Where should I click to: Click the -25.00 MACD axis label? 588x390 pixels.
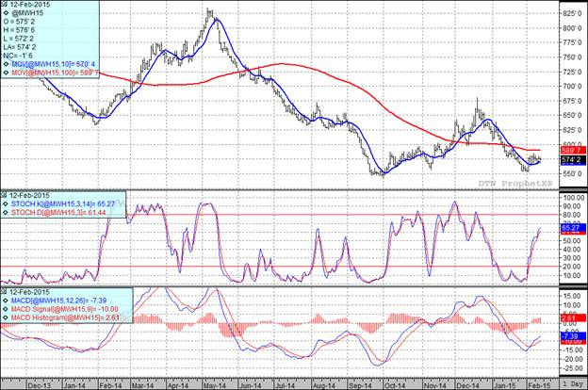point(573,368)
